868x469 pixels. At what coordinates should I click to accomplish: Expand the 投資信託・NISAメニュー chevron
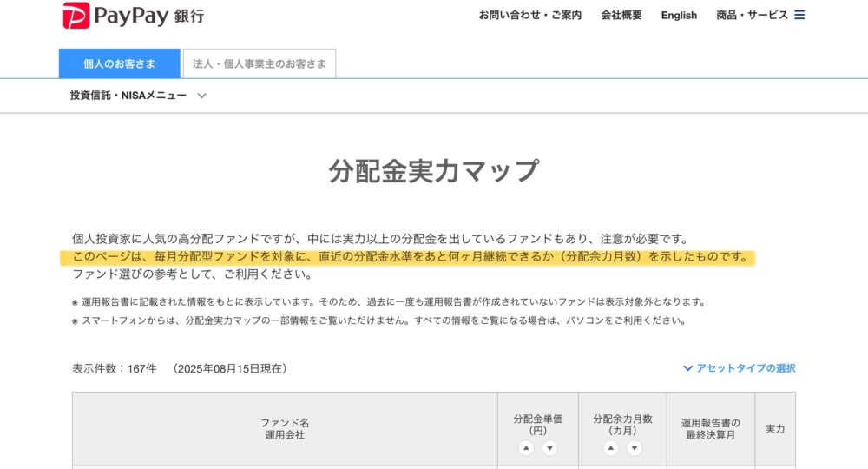point(201,96)
